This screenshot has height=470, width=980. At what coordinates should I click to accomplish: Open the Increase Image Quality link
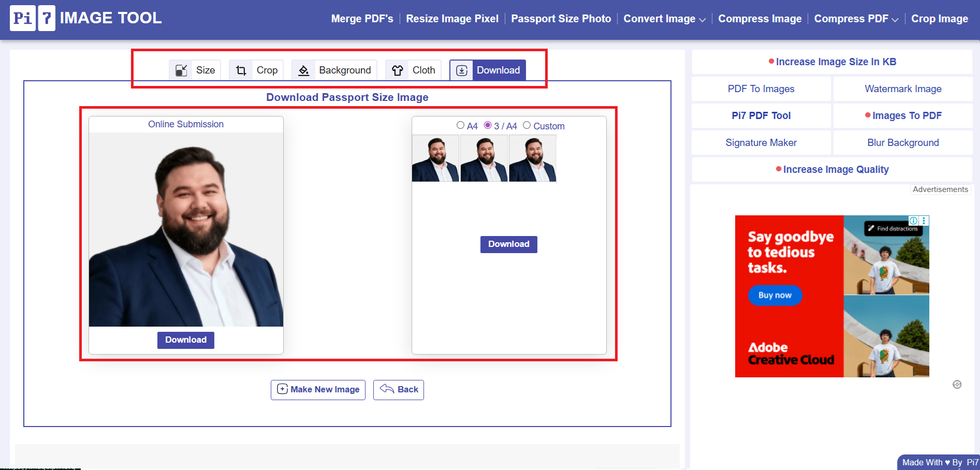point(832,170)
